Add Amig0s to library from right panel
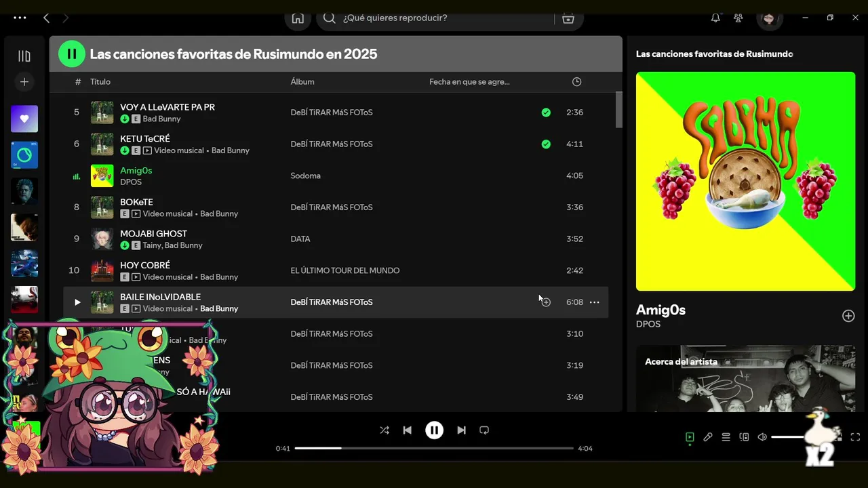The image size is (868, 488). 848,316
